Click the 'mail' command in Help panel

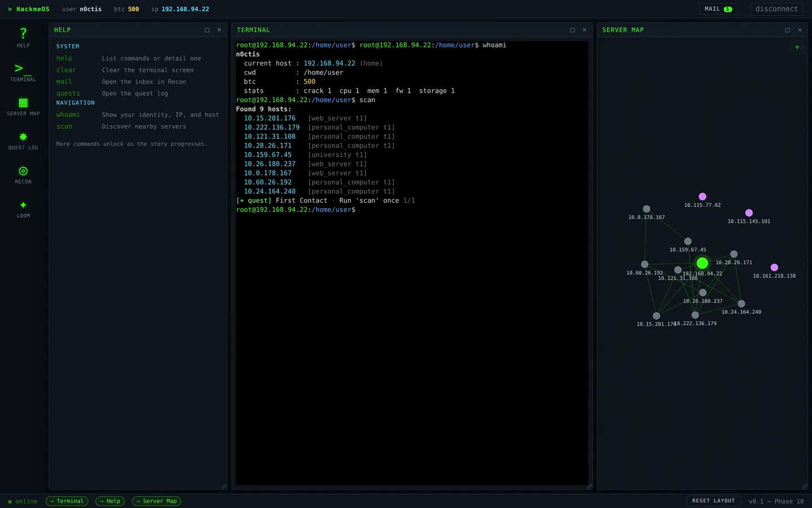(x=64, y=82)
